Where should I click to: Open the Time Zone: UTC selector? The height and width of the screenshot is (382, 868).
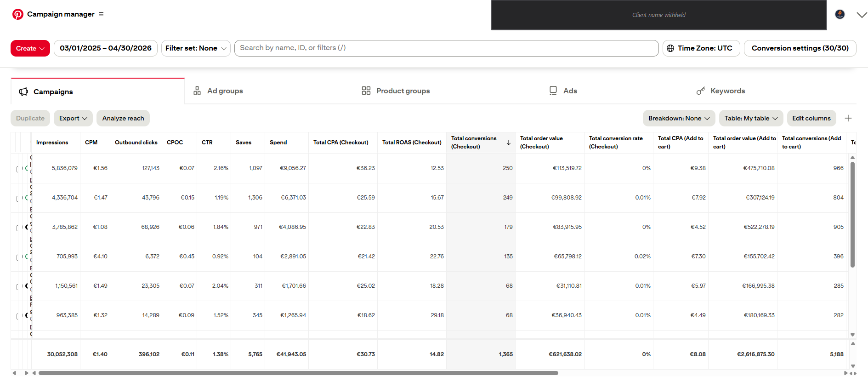coord(701,48)
